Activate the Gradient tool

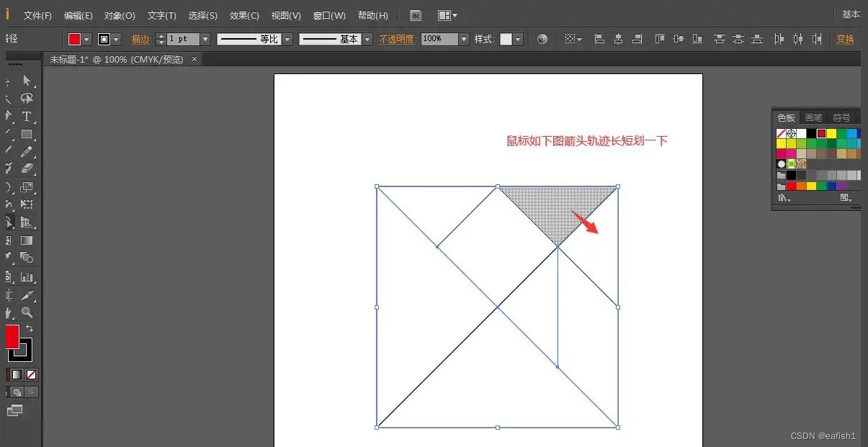pos(27,241)
